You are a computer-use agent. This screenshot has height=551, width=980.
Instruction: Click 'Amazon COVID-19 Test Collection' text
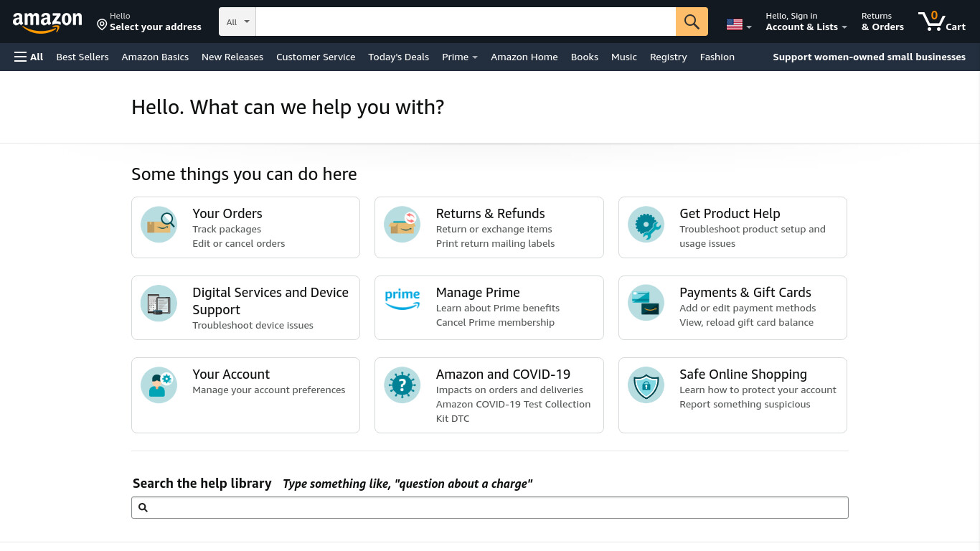coord(514,404)
